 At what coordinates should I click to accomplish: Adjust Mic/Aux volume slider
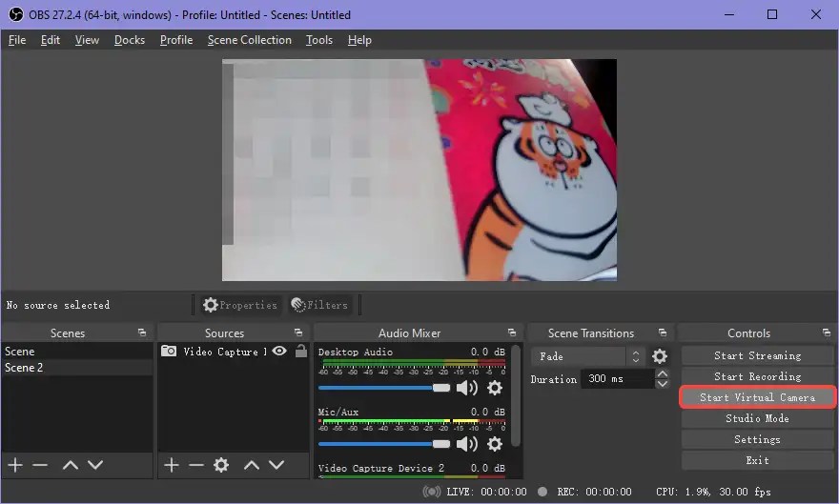(x=384, y=444)
